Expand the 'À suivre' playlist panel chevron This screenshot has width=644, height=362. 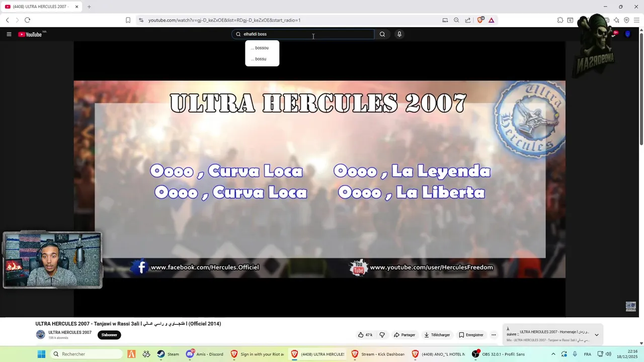pos(597,335)
